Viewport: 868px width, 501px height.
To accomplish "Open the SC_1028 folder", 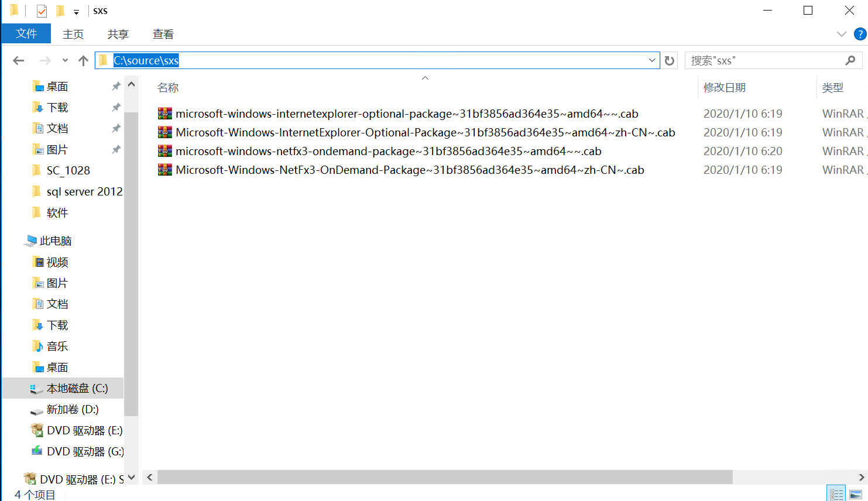I will click(x=68, y=170).
